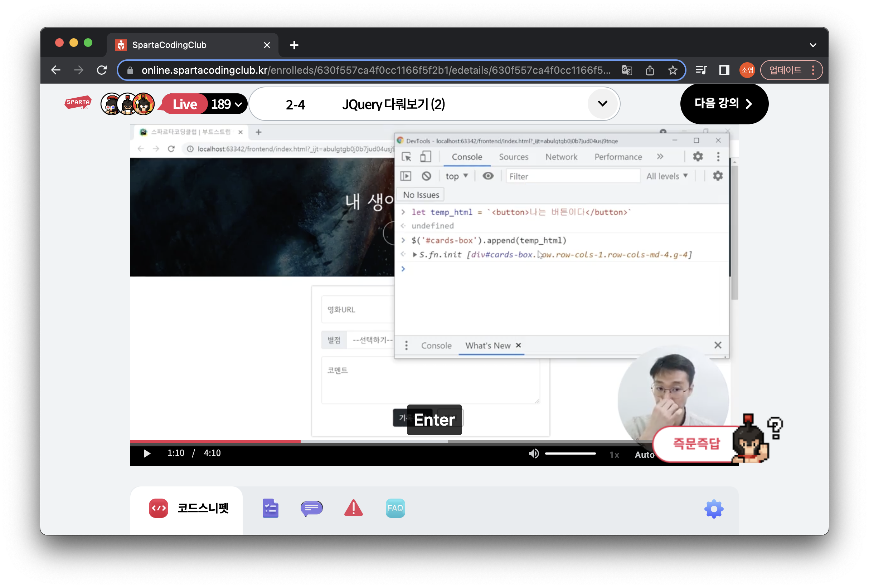This screenshot has height=588, width=869.
Task: Open the orange profile avatar
Action: pos(747,70)
